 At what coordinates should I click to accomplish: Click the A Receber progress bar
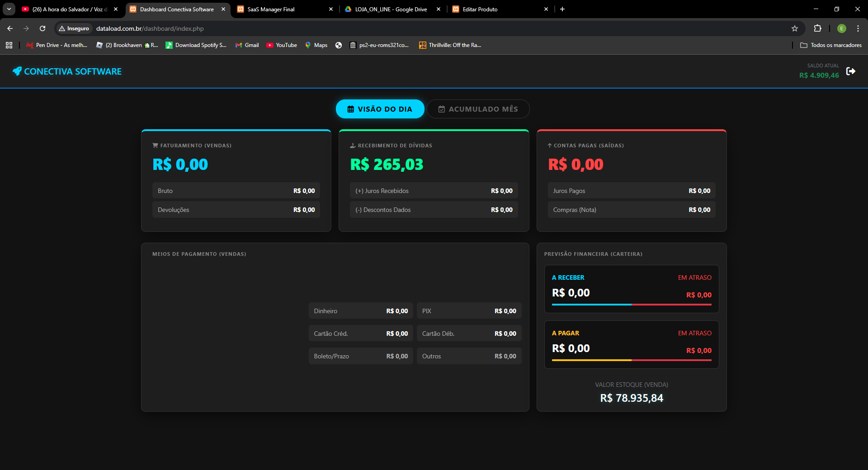tap(631, 305)
